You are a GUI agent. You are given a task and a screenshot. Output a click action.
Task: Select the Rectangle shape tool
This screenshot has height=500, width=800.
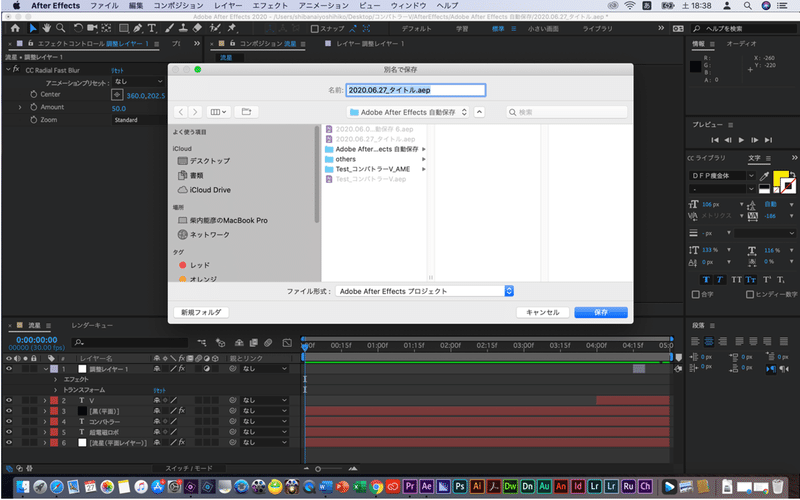pyautogui.click(x=124, y=29)
